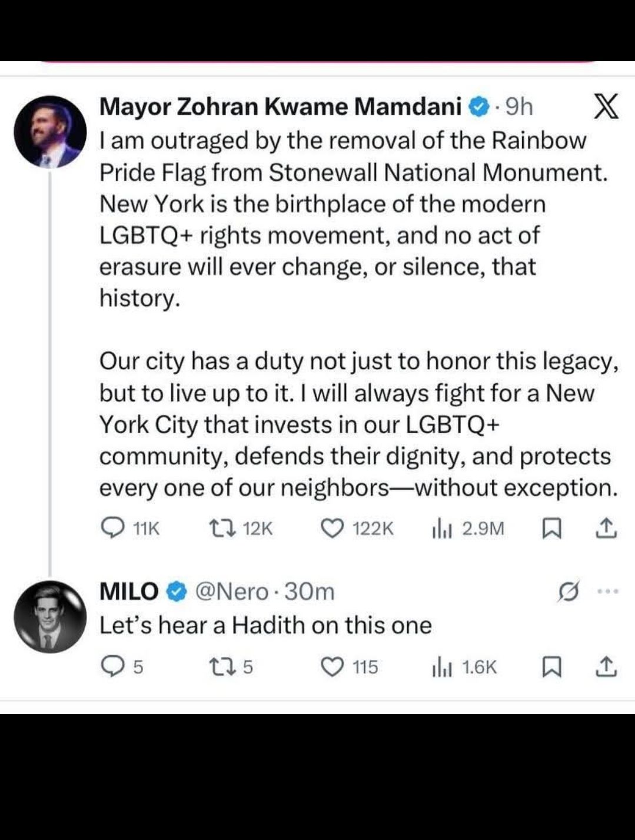Viewport: 635px width, 840px height.
Task: Like MILO's reply with 115 likes
Action: tap(332, 667)
